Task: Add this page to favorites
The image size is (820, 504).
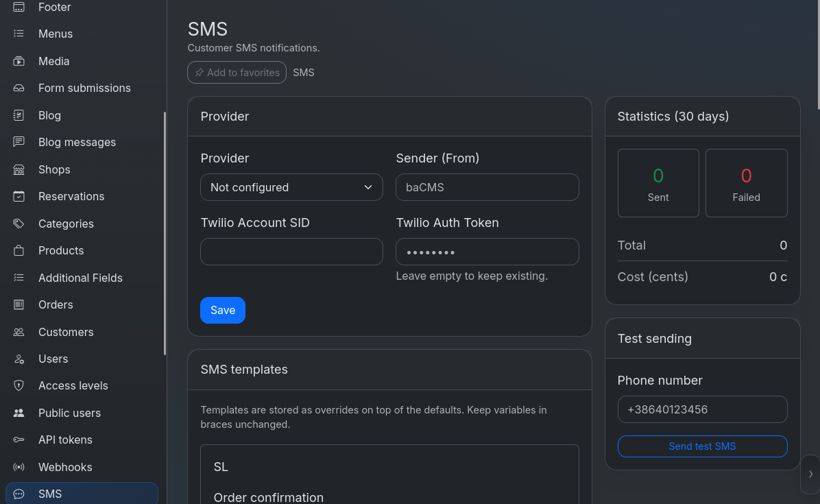Action: [x=237, y=73]
